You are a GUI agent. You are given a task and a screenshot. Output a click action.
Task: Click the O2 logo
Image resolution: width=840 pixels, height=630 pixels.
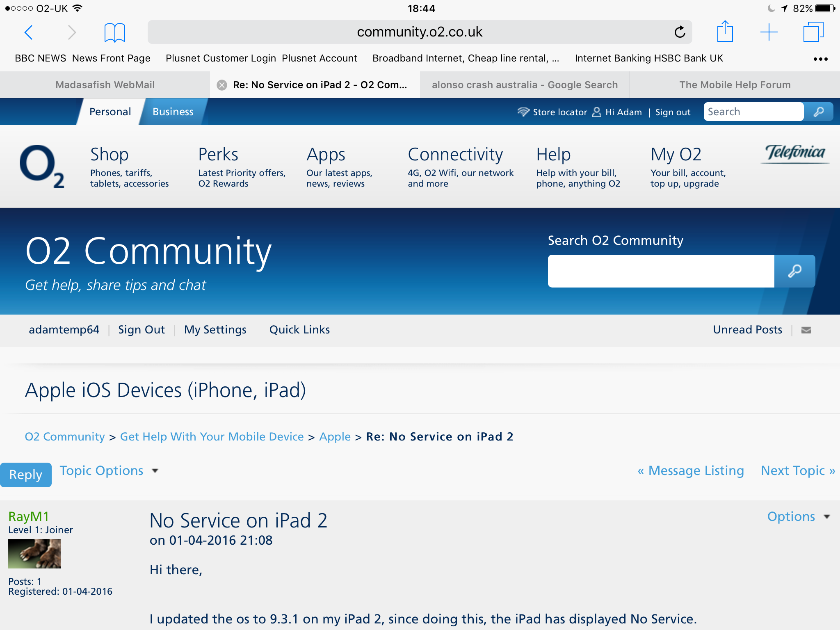[42, 166]
